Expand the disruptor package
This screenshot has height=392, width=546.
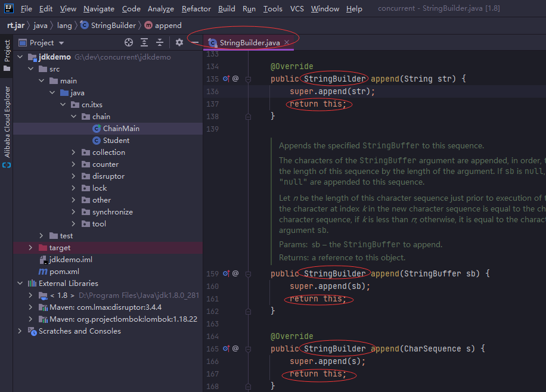tap(73, 176)
